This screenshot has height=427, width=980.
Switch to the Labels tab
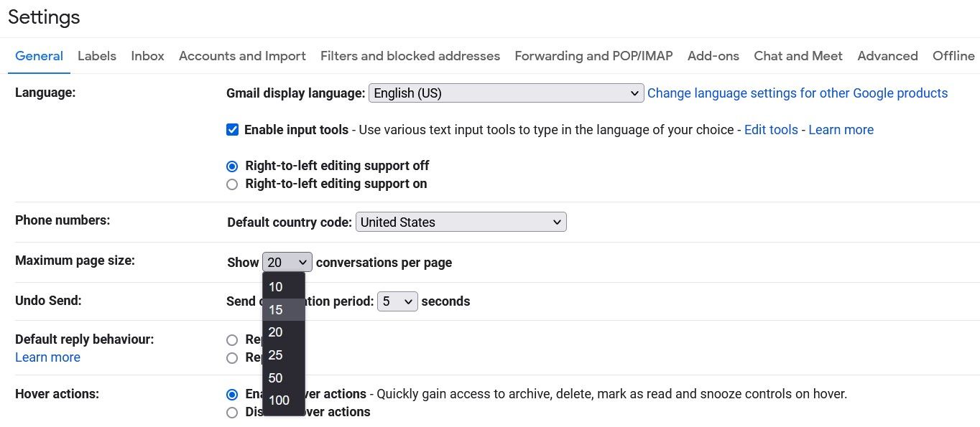click(x=96, y=56)
